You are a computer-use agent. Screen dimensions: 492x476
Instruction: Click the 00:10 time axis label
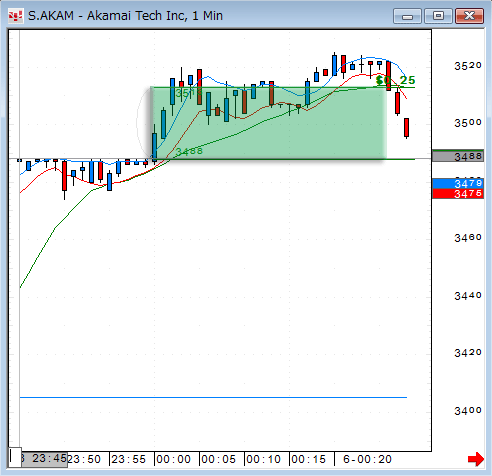(x=264, y=459)
